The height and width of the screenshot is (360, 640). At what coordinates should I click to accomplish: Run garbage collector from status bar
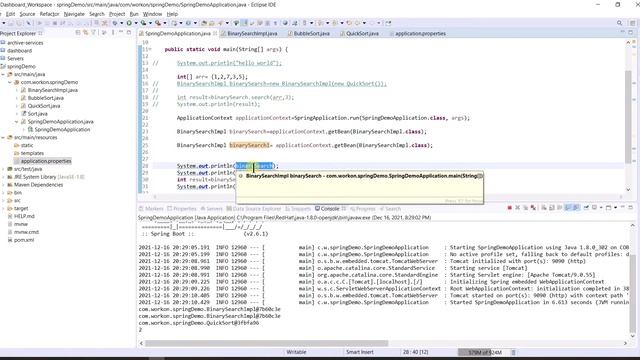[513, 352]
